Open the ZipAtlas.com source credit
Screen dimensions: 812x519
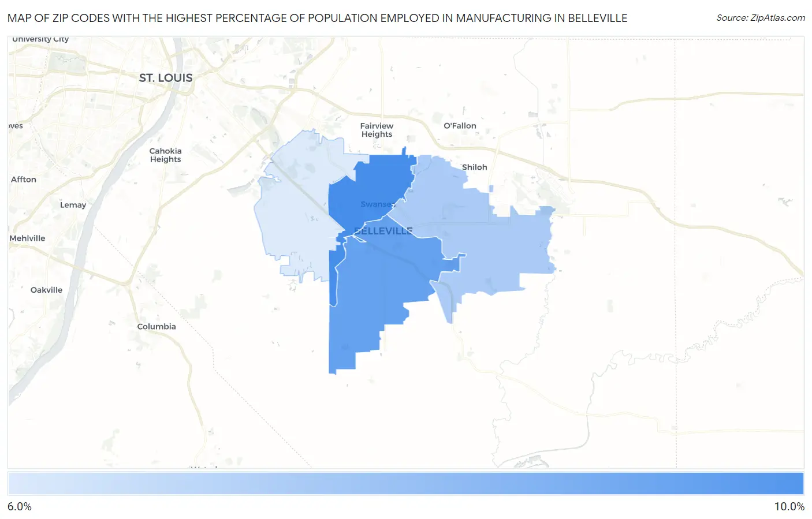pyautogui.click(x=761, y=18)
